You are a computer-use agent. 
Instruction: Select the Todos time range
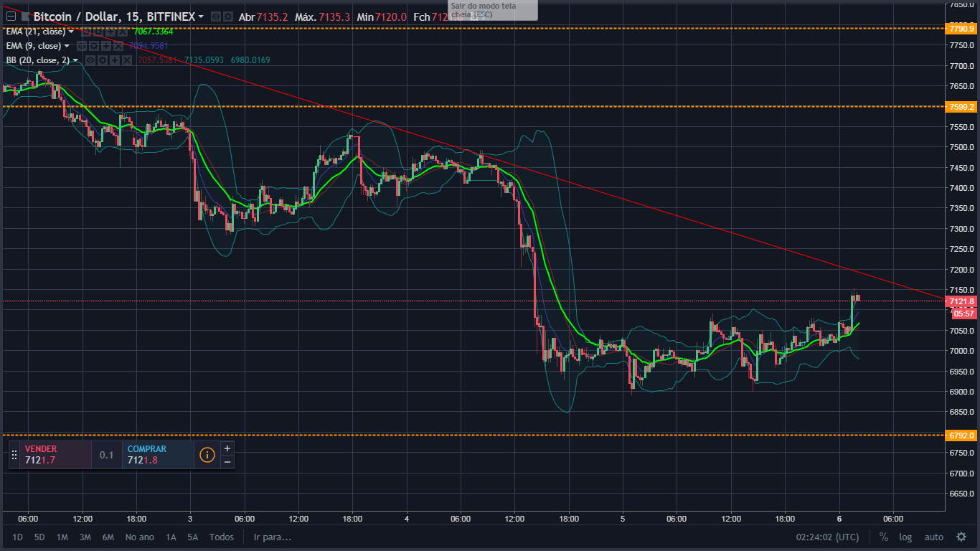tap(222, 537)
